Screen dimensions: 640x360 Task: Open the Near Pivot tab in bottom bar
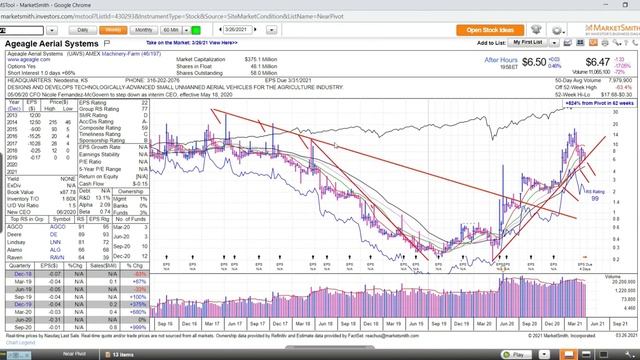pos(74,354)
